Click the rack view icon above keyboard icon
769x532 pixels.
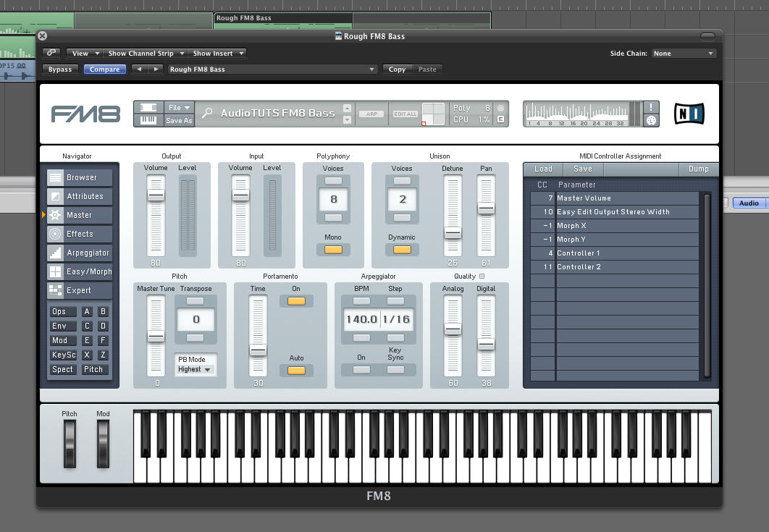(x=148, y=107)
